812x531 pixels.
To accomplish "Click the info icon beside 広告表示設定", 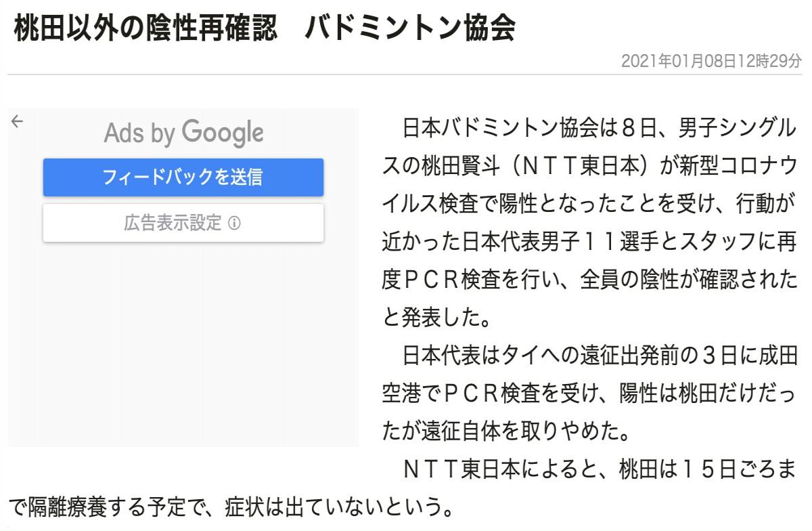I will point(234,223).
